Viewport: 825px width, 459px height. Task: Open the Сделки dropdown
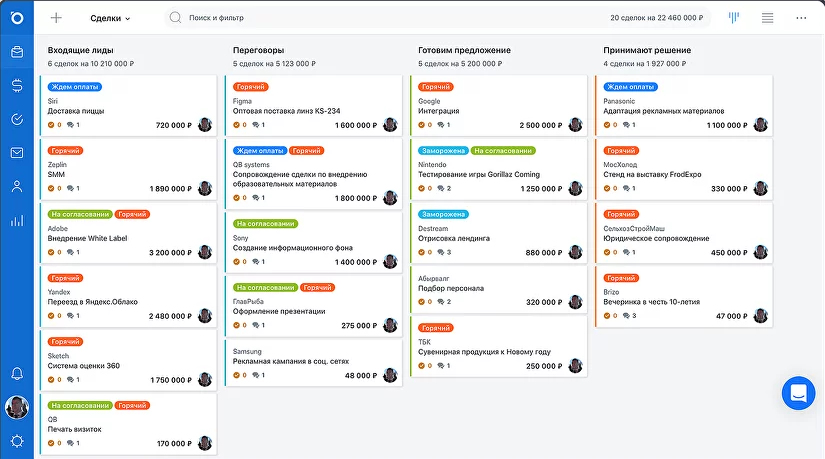110,18
